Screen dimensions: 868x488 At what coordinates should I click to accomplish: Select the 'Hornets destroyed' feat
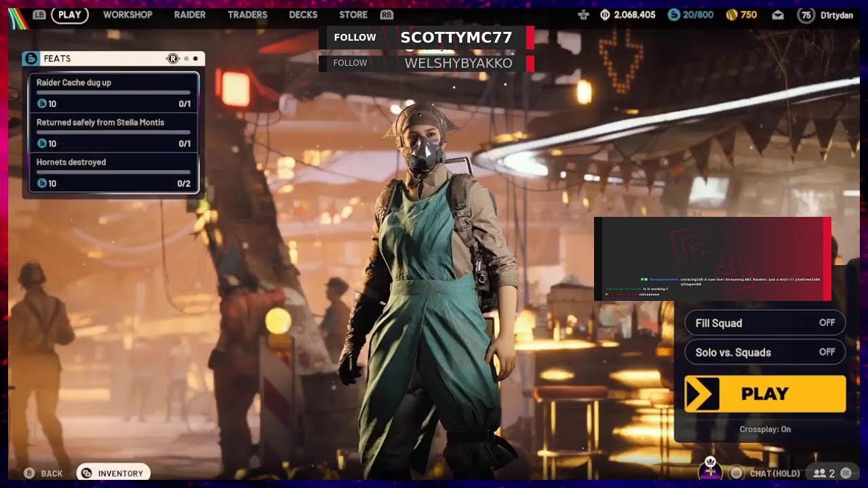pos(113,173)
